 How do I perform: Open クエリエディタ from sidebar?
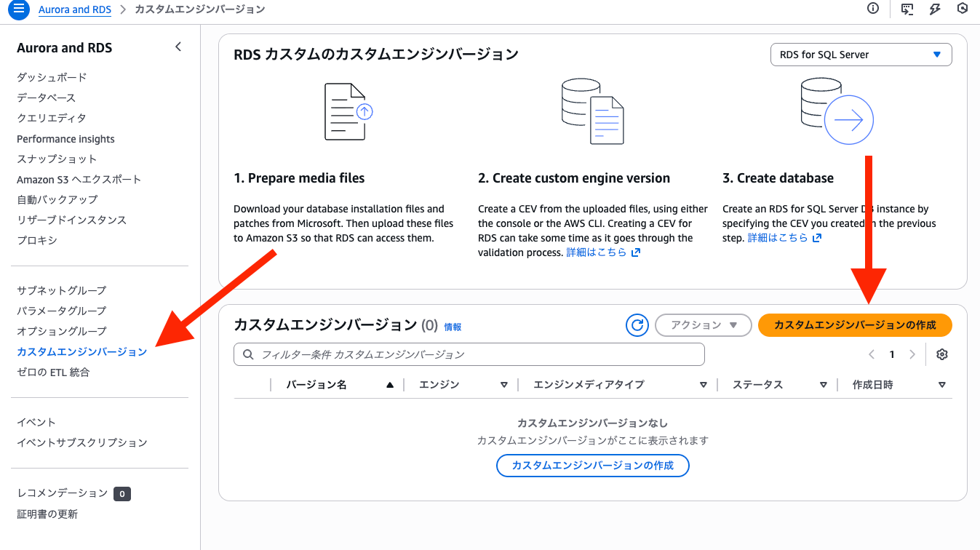(x=52, y=118)
